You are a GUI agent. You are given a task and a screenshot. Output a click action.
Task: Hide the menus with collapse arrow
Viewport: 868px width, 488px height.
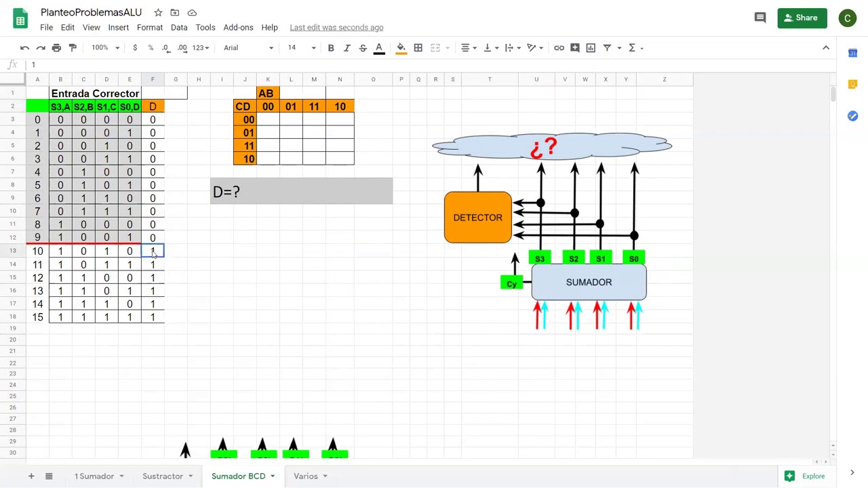click(826, 47)
